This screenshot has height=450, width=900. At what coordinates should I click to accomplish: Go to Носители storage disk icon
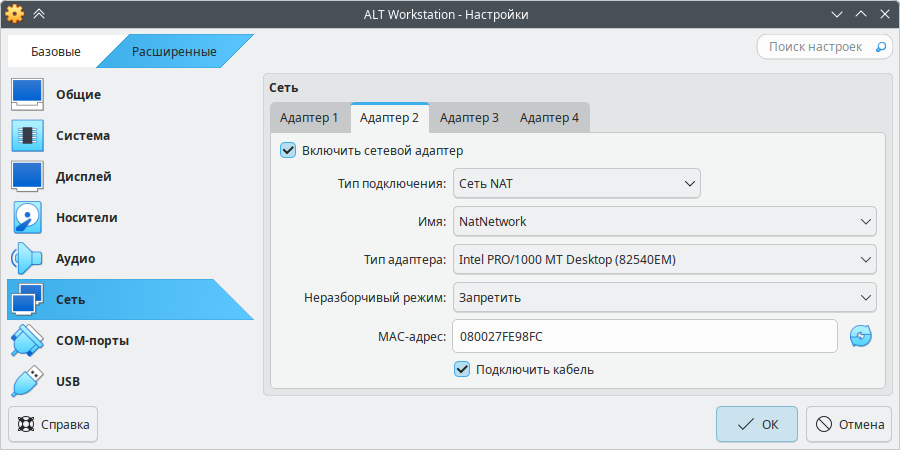pyautogui.click(x=27, y=217)
